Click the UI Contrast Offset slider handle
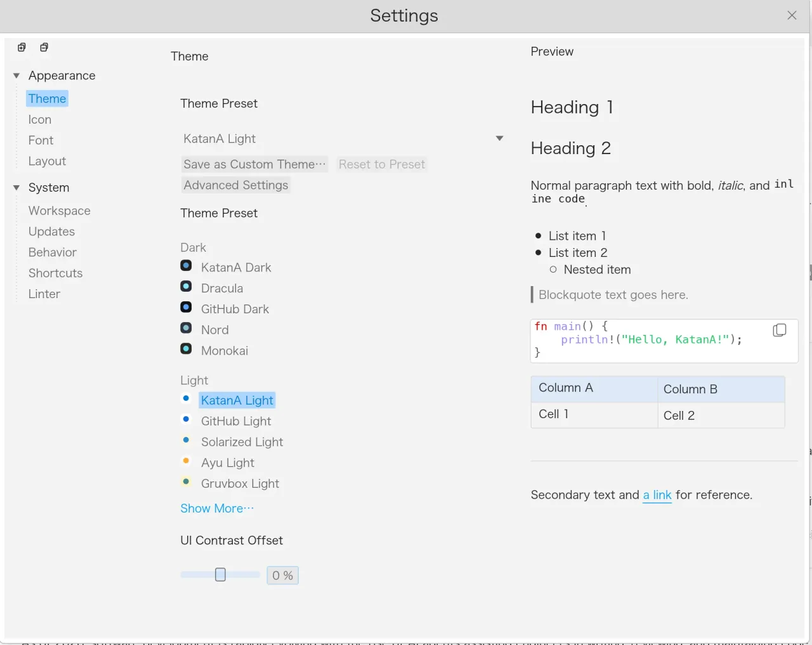Screen dimensions: 812x645 220,575
